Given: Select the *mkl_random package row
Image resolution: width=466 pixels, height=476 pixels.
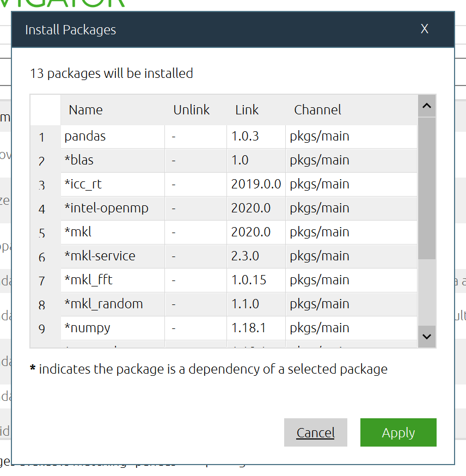Looking at the screenshot, I should [x=103, y=304].
